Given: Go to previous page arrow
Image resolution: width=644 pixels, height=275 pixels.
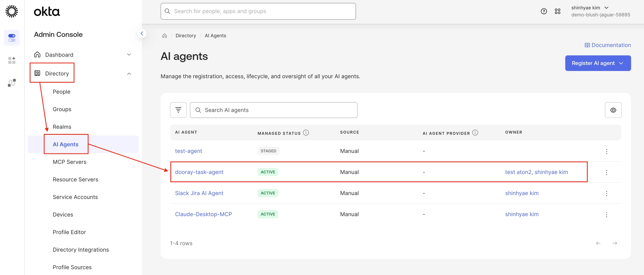Looking at the screenshot, I should [x=598, y=243].
